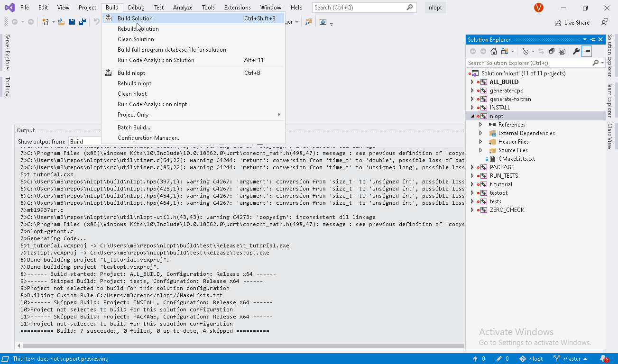Select the RUN_TESTS project
The width and height of the screenshot is (618, 364).
(x=504, y=176)
